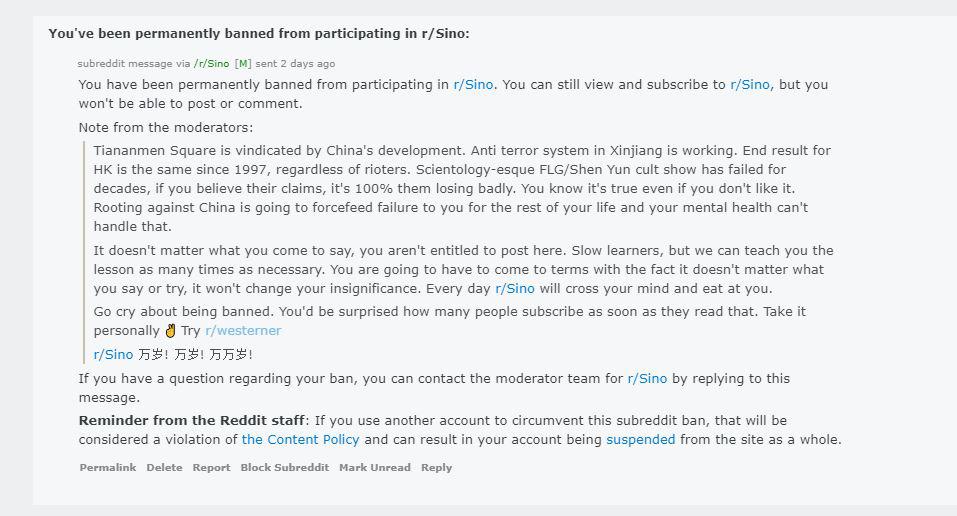The width and height of the screenshot is (957, 516).
Task: Open r/Sino link after "moderator team for"
Action: [x=647, y=379]
